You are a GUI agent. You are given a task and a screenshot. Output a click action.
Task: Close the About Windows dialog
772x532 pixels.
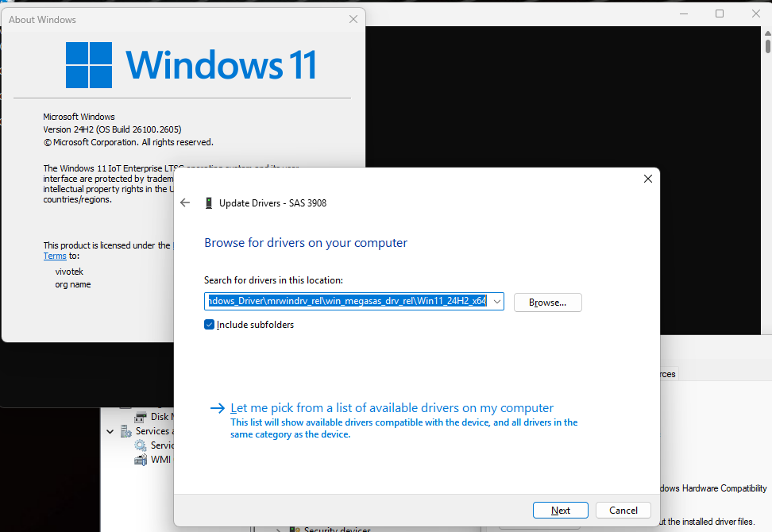point(353,19)
